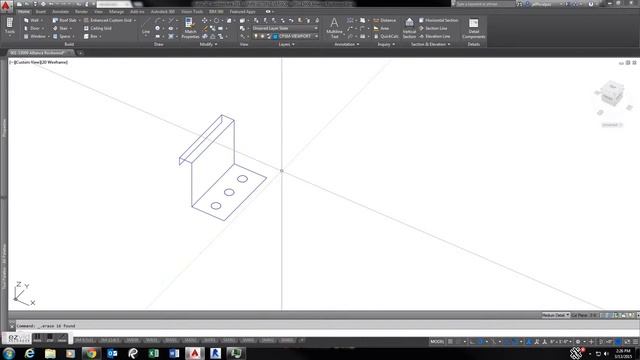The width and height of the screenshot is (640, 360).
Task: Open the Featured Apps ribbon tab
Action: tap(243, 11)
